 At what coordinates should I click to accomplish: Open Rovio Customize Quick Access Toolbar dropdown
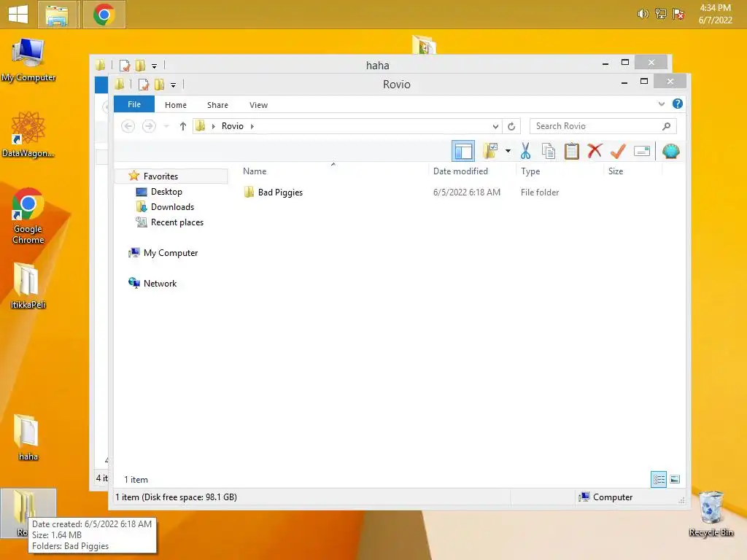pos(174,85)
